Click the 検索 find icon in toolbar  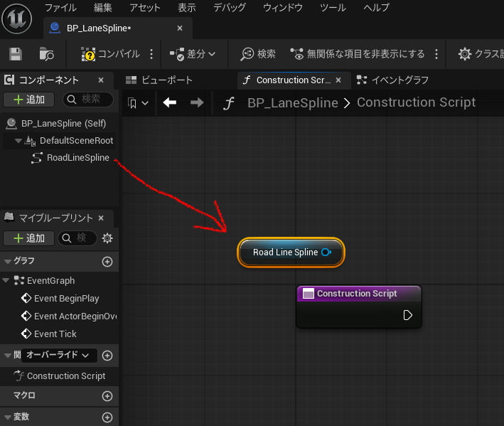258,54
